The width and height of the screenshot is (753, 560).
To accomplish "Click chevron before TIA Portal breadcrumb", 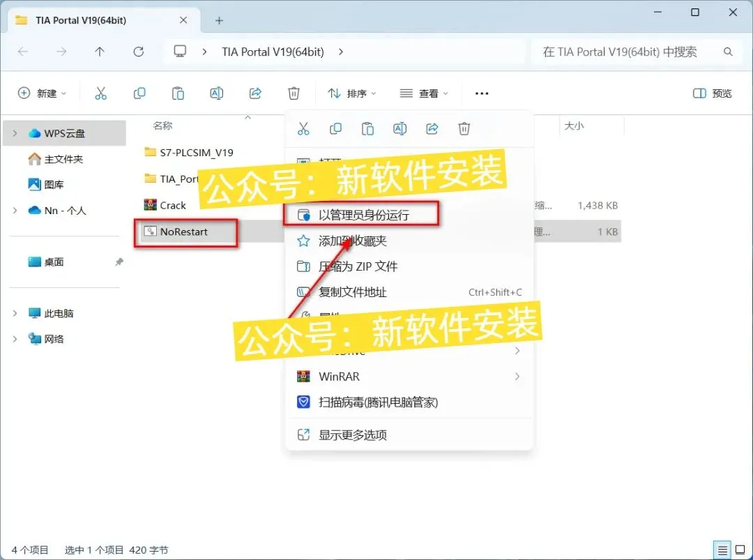I will [204, 52].
